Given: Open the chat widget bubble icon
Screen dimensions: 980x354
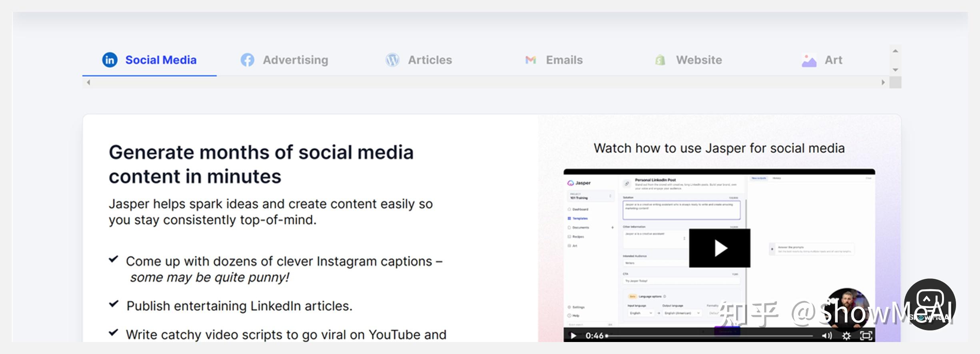Looking at the screenshot, I should [x=930, y=304].
